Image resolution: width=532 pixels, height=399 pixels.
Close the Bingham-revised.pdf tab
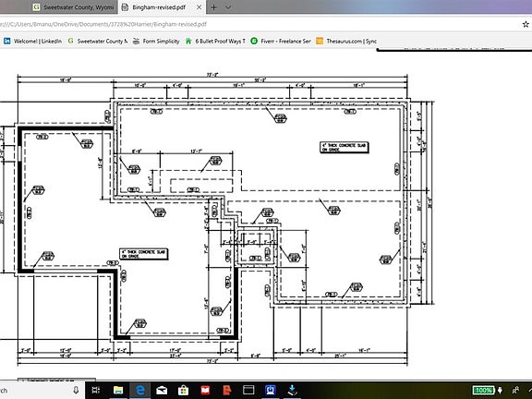point(199,7)
